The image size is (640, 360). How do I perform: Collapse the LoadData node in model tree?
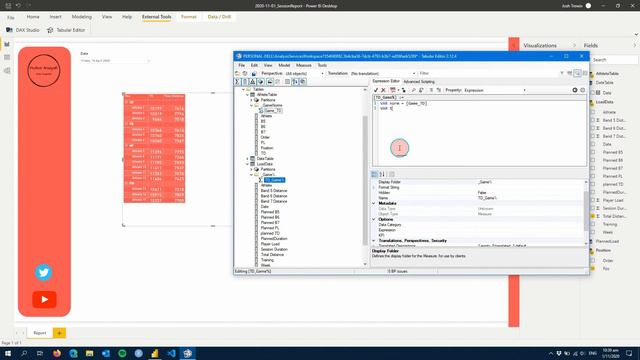(x=247, y=164)
